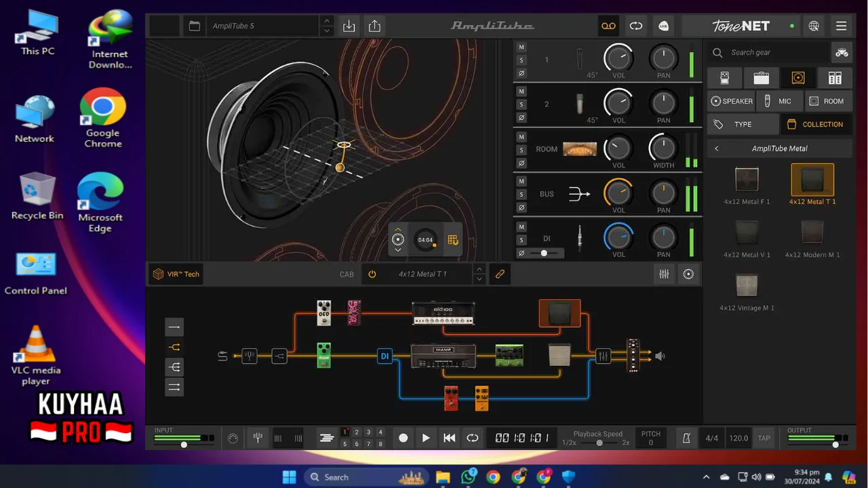Toggle the cab link icon
This screenshot has height=488, width=868.
500,274
